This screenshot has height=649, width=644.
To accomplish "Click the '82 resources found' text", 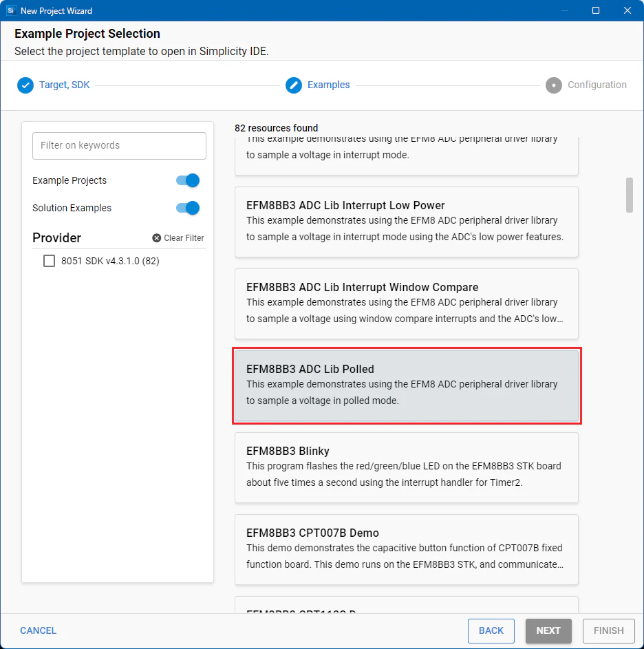I will (x=276, y=128).
